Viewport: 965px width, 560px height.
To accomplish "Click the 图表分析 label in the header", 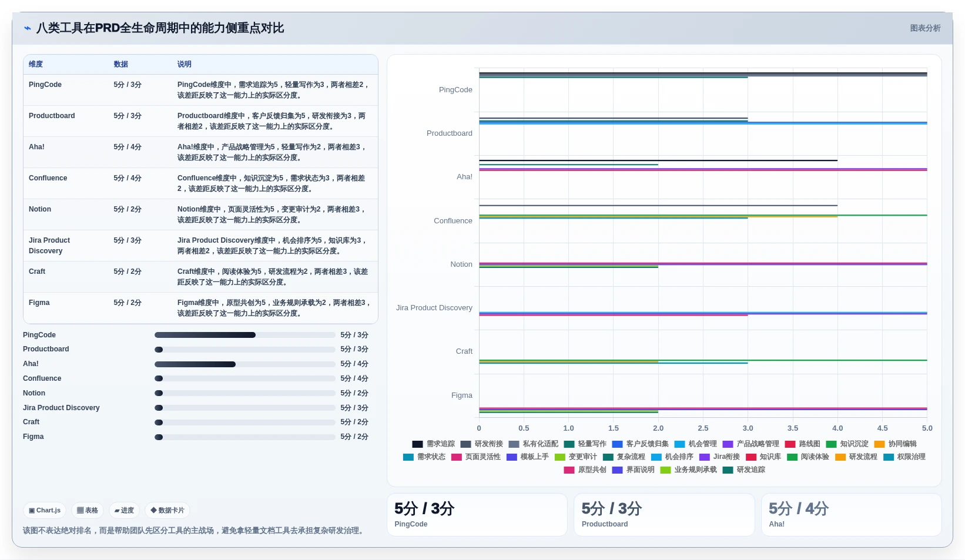I will pyautogui.click(x=925, y=28).
